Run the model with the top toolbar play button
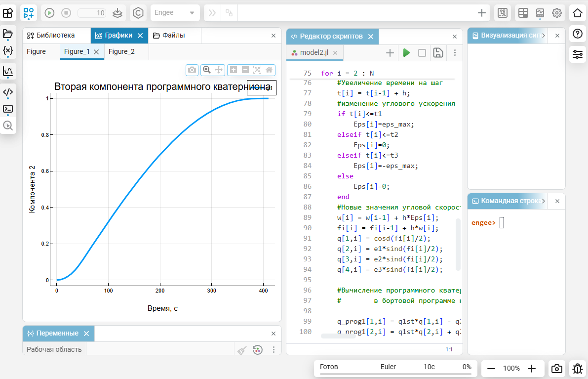Screen dimensions: 588x379 (49, 13)
